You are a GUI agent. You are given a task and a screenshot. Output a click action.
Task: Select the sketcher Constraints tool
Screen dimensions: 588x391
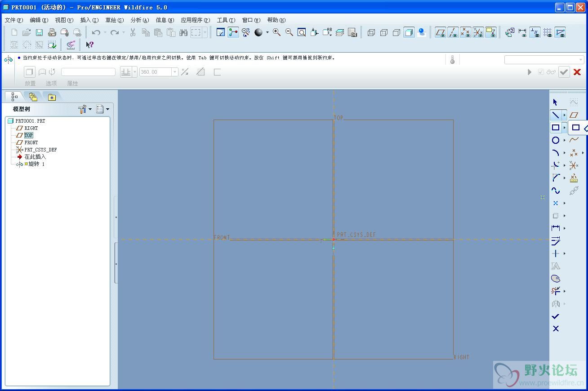556,253
